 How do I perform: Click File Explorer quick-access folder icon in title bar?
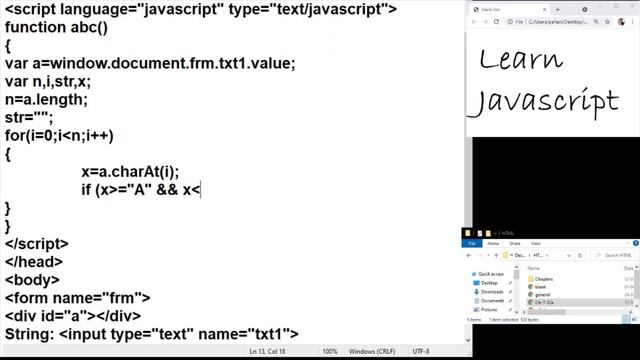(x=468, y=233)
